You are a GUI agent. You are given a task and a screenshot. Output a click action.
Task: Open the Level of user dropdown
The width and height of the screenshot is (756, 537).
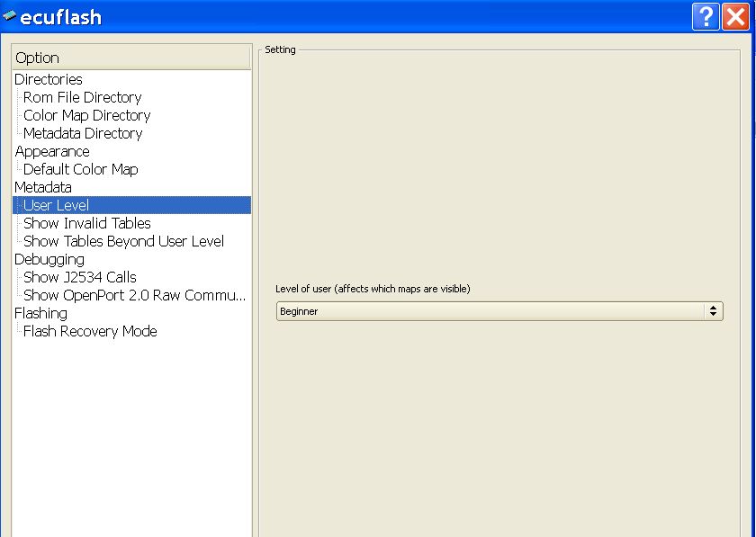coord(499,311)
